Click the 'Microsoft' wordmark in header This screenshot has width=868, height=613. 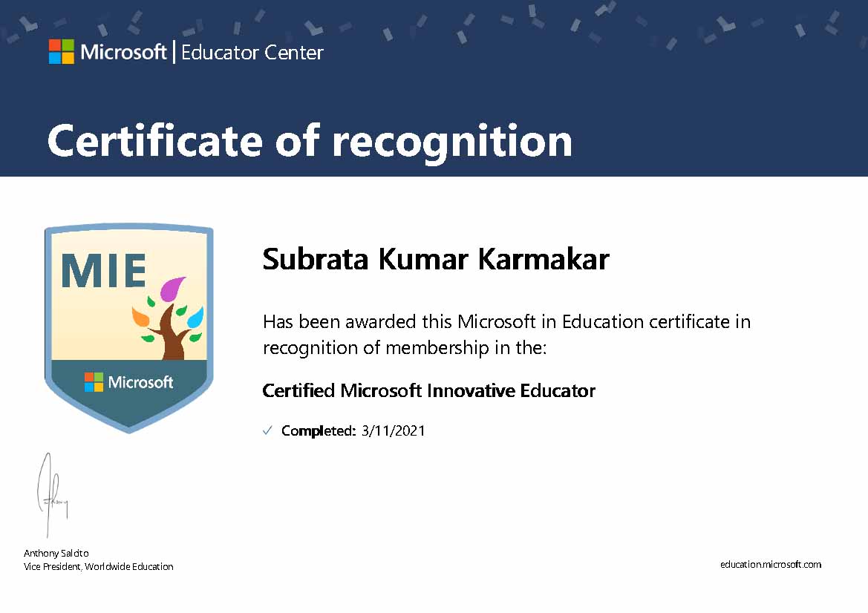tap(123, 52)
